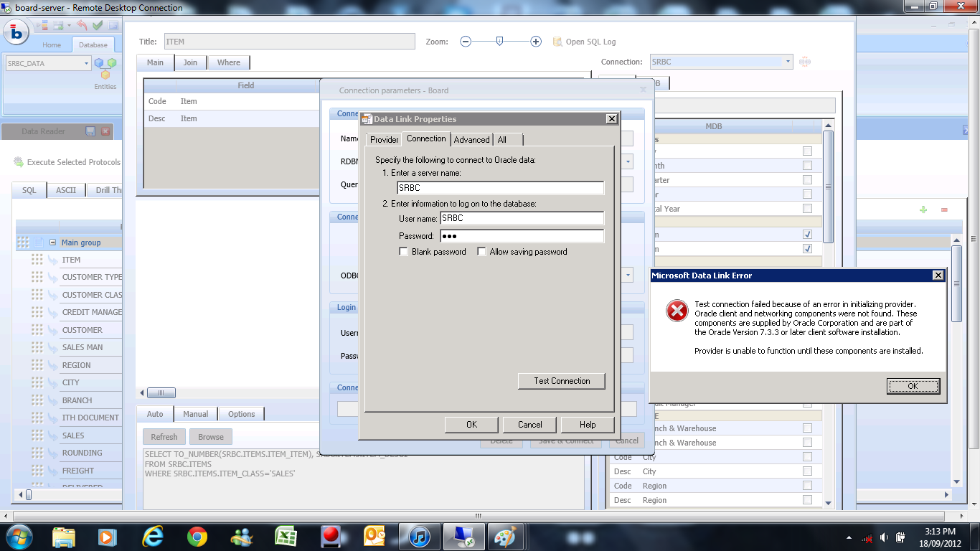Click the horizontal scrollbar thumb under Field table
980x551 pixels.
(161, 393)
